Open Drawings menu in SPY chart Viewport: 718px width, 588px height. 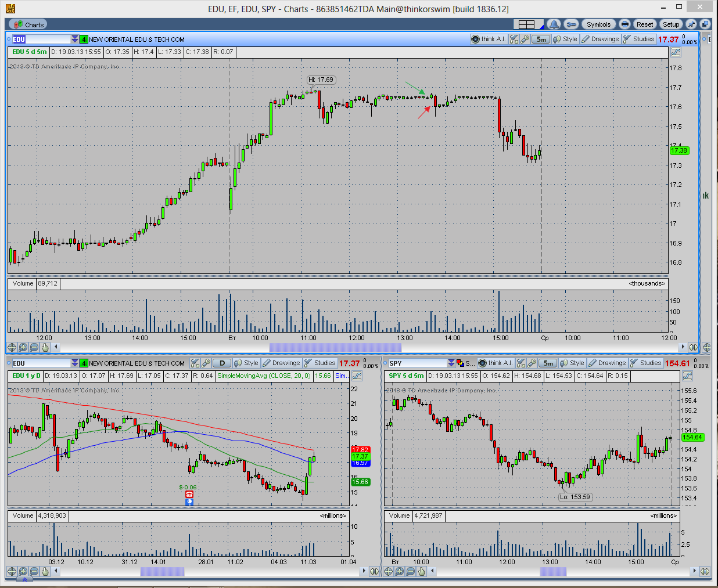pyautogui.click(x=607, y=363)
